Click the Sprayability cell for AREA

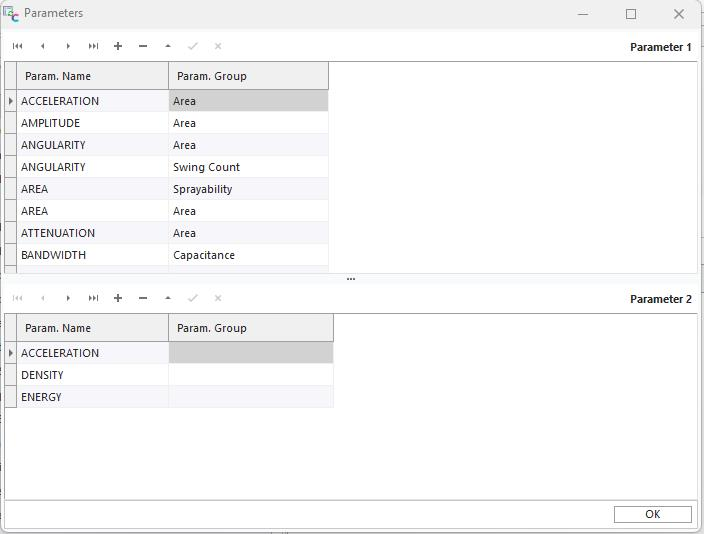248,189
